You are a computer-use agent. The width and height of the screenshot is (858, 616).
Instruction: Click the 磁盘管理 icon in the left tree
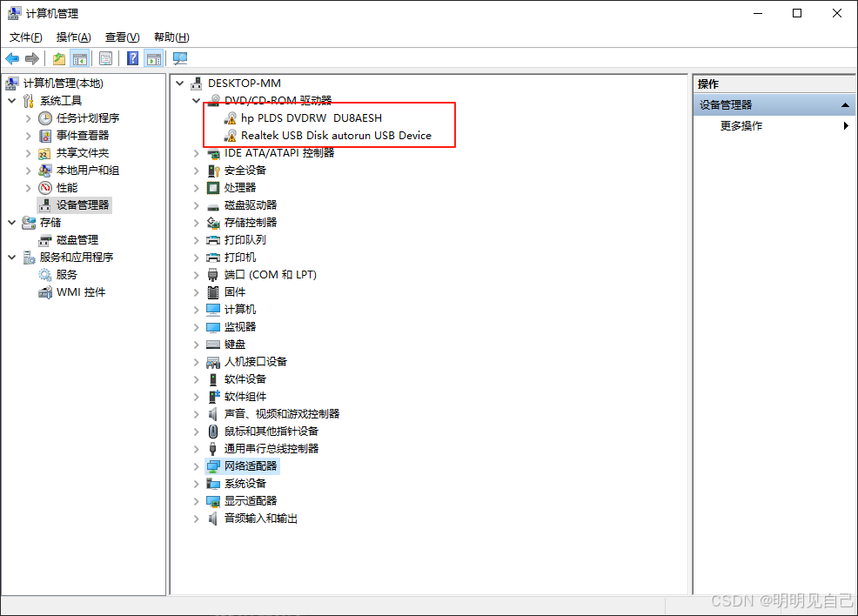(45, 240)
